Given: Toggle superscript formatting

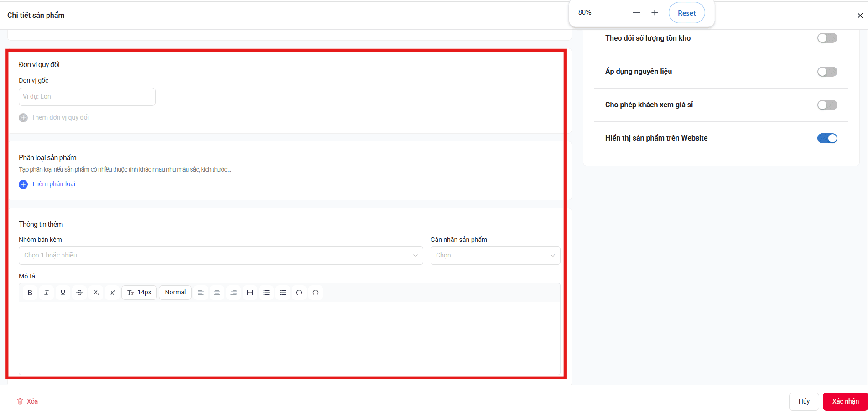Looking at the screenshot, I should 113,293.
